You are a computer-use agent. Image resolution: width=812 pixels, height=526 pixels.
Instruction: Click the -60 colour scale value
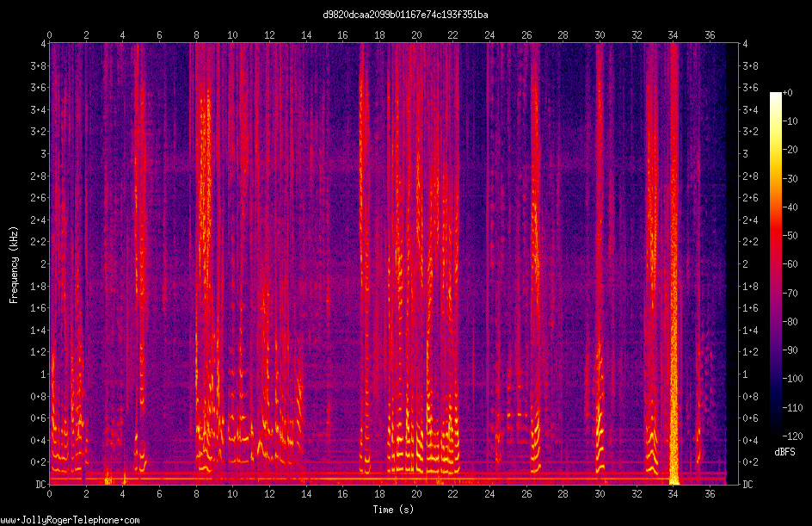790,264
